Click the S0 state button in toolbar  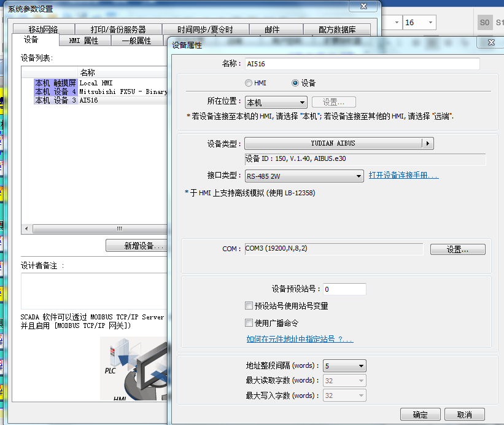coord(485,23)
